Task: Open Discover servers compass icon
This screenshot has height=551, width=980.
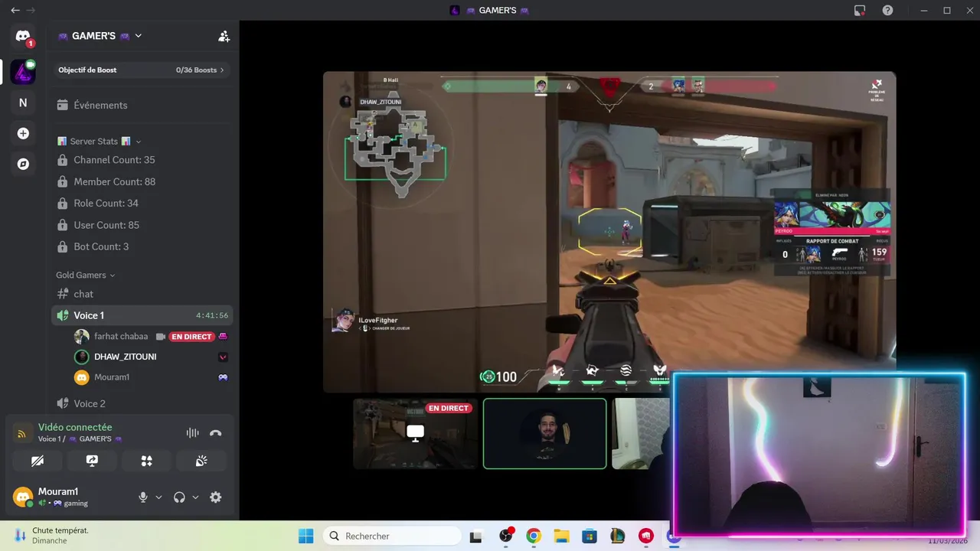Action: click(23, 164)
